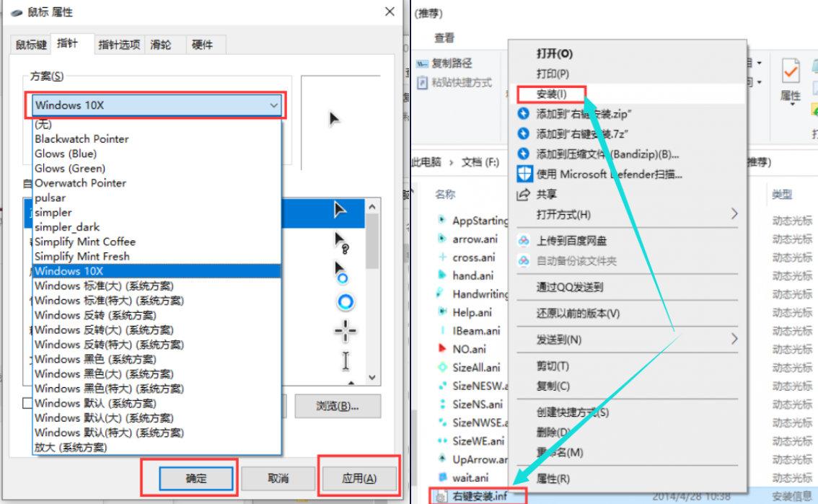The width and height of the screenshot is (818, 504).
Task: Apply changes with the 应用(A) button
Action: point(359,479)
